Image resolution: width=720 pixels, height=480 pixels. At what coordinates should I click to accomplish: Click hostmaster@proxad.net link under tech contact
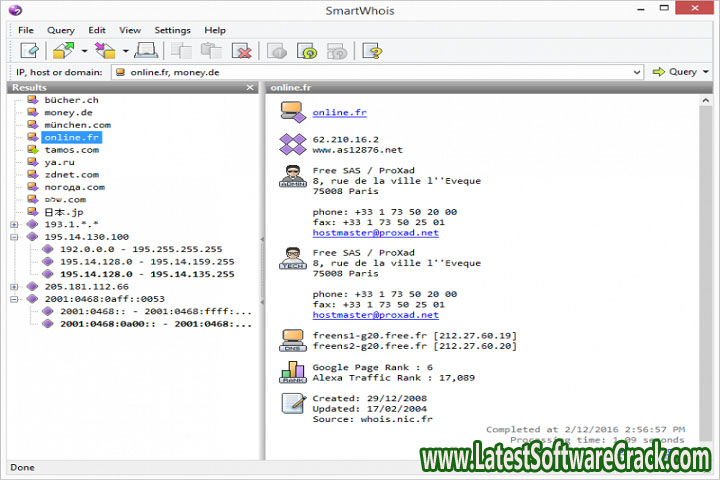pos(376,315)
